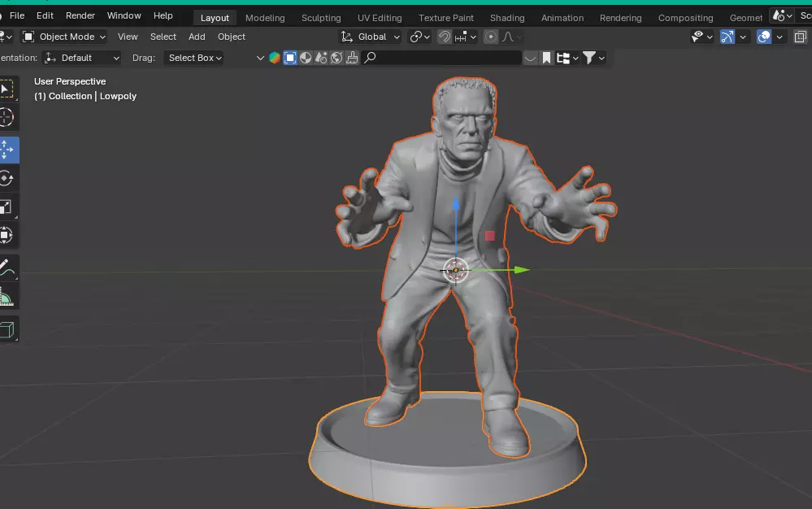Open pivot point dropdown
812x509 pixels.
pos(419,37)
